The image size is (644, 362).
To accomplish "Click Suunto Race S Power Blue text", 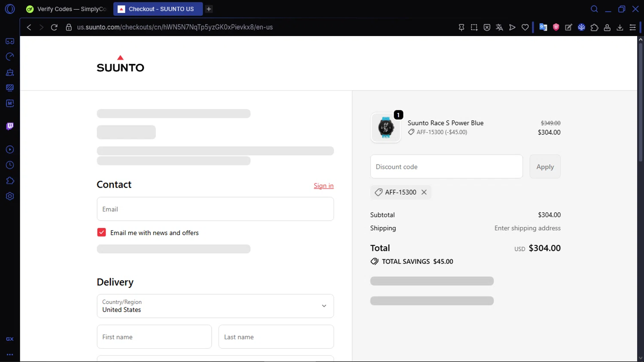I will pos(446,123).
